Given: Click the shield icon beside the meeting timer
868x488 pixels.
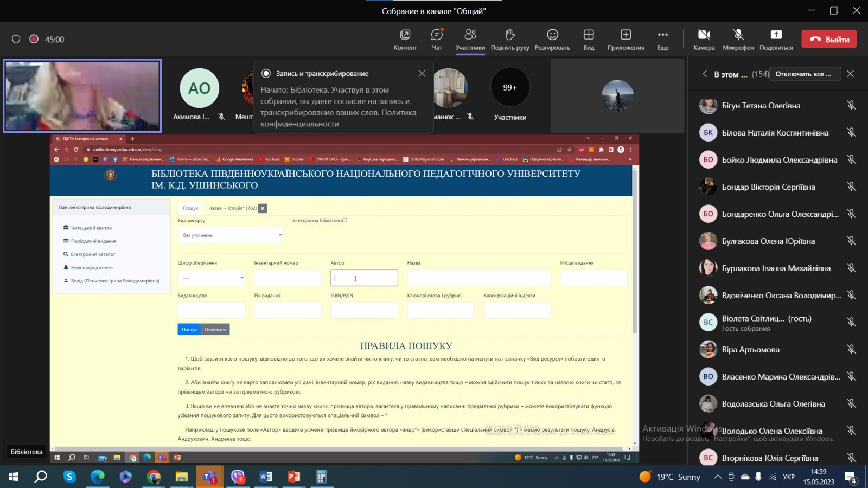Looking at the screenshot, I should 16,39.
